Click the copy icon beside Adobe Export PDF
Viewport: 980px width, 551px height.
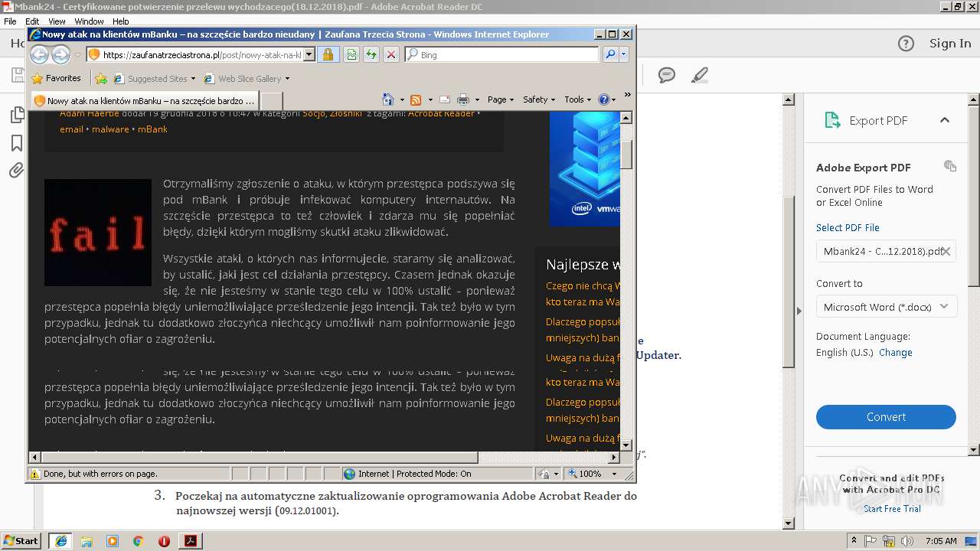click(950, 166)
